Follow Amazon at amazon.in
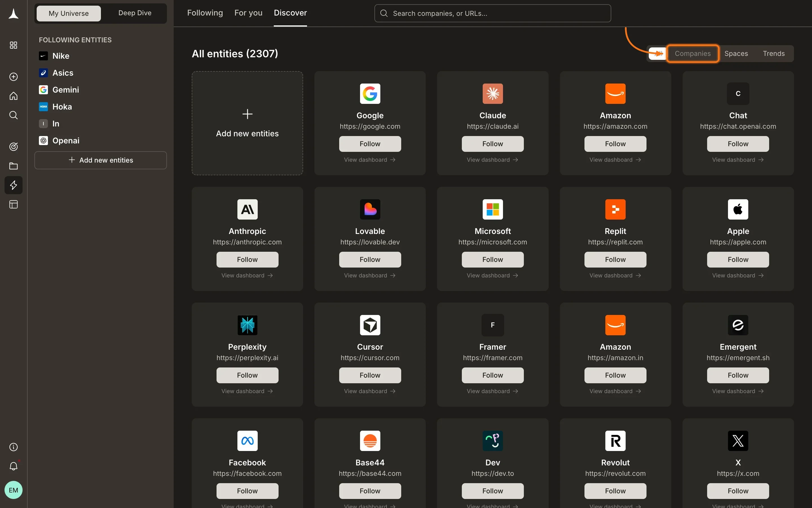This screenshot has width=812, height=508. [x=615, y=375]
